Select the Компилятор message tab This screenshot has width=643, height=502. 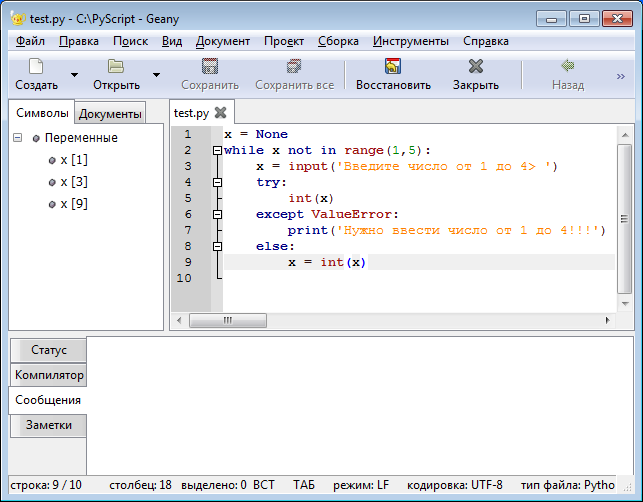[x=49, y=375]
